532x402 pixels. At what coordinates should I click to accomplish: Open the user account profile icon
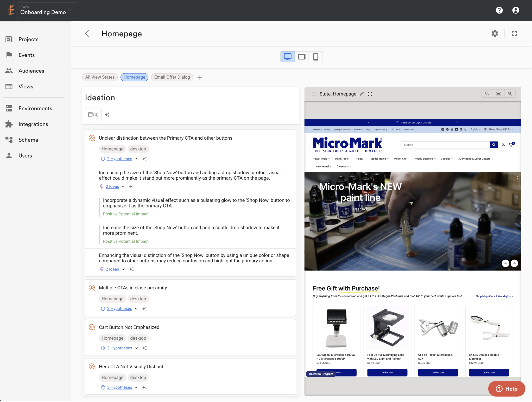click(x=515, y=10)
